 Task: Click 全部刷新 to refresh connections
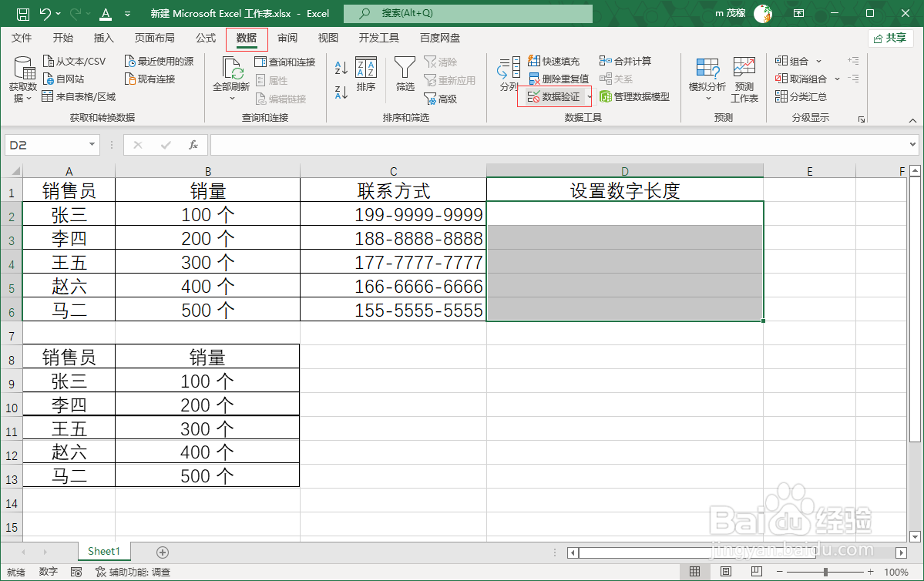click(x=230, y=77)
